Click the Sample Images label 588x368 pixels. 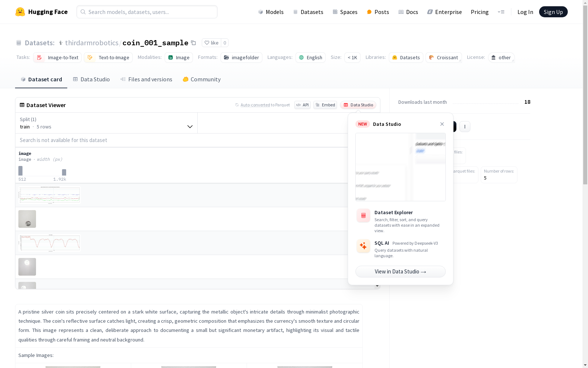coord(36,355)
